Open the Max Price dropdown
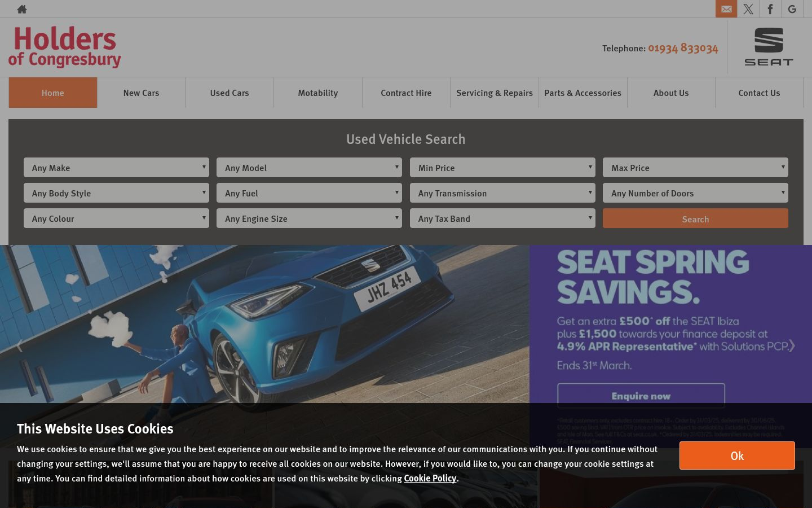The width and height of the screenshot is (812, 508). click(x=695, y=168)
